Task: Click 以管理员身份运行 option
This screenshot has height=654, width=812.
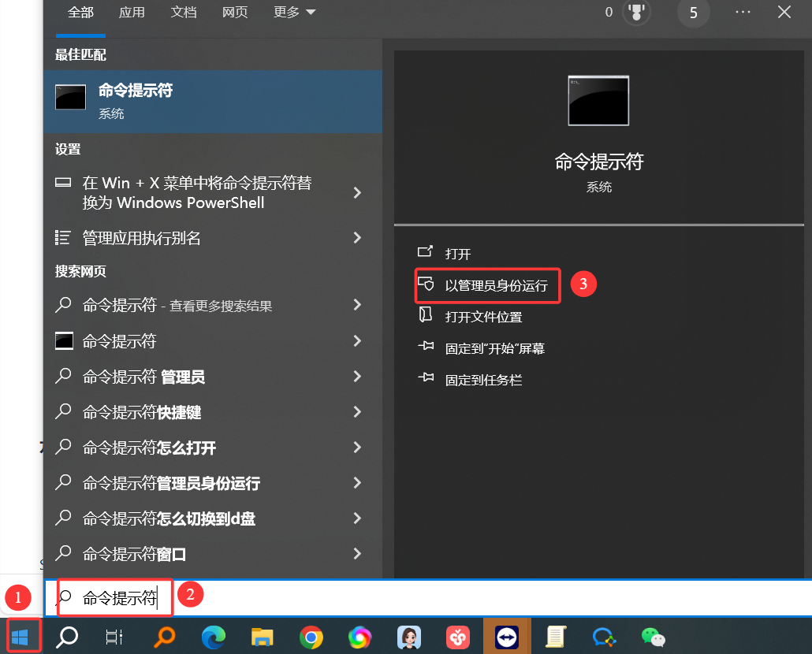Action: coord(495,286)
